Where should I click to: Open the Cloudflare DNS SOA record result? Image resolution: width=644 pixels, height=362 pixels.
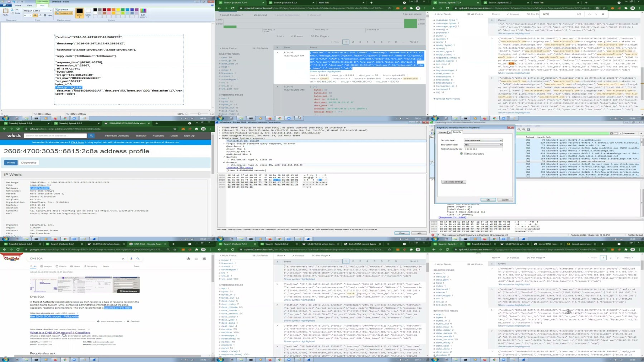[60, 333]
